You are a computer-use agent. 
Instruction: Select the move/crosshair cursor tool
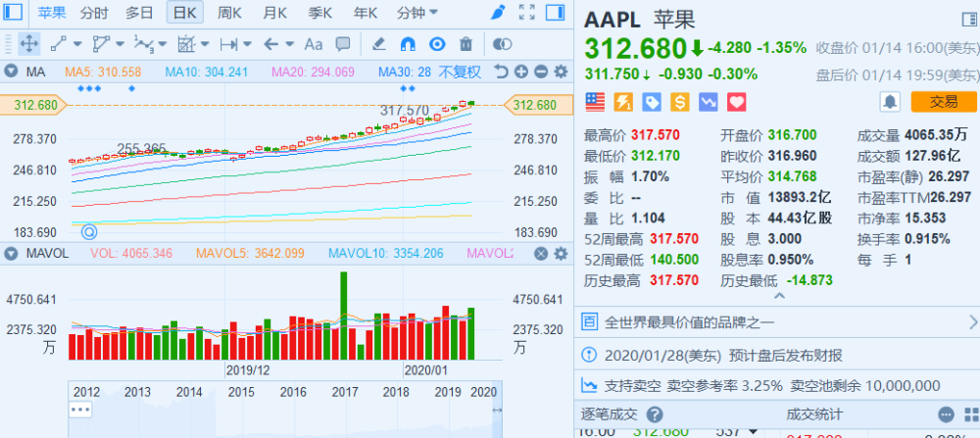click(29, 44)
